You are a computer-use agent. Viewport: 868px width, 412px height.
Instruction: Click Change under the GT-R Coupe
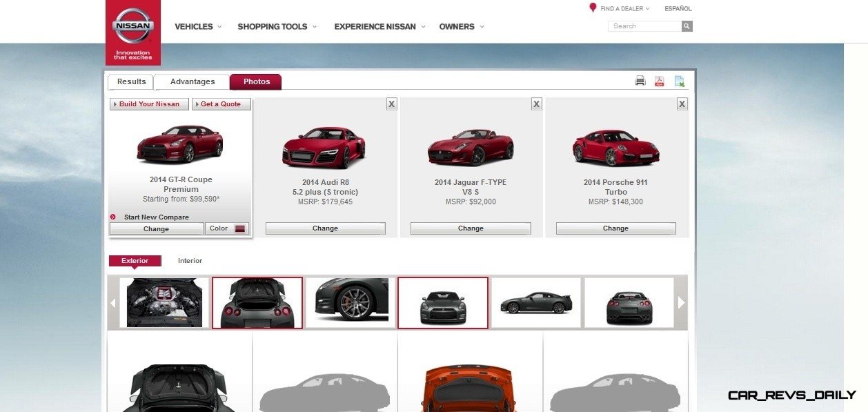(156, 228)
